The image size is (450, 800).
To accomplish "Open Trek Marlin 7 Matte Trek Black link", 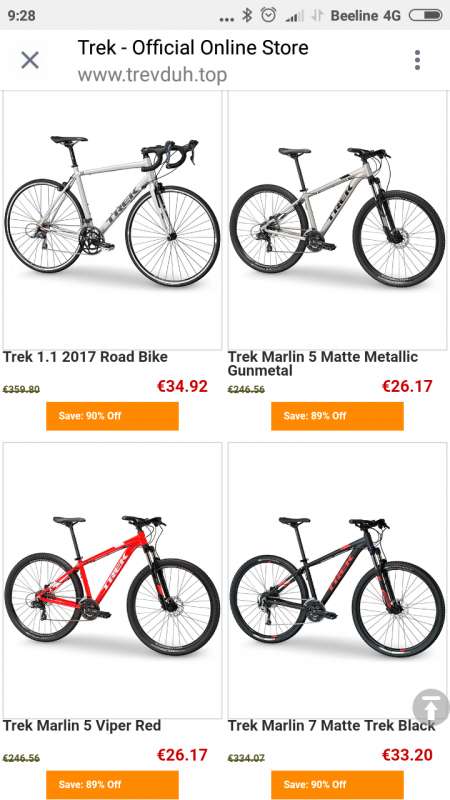I will pos(332,725).
